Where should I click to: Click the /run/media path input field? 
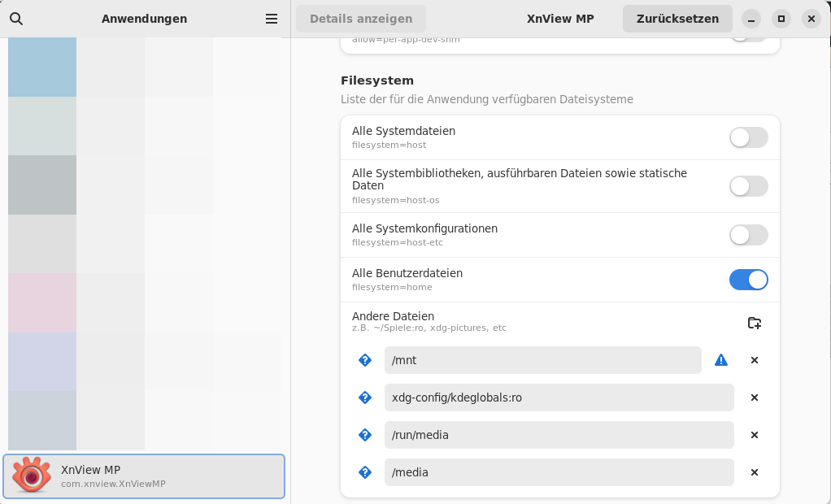tap(559, 435)
